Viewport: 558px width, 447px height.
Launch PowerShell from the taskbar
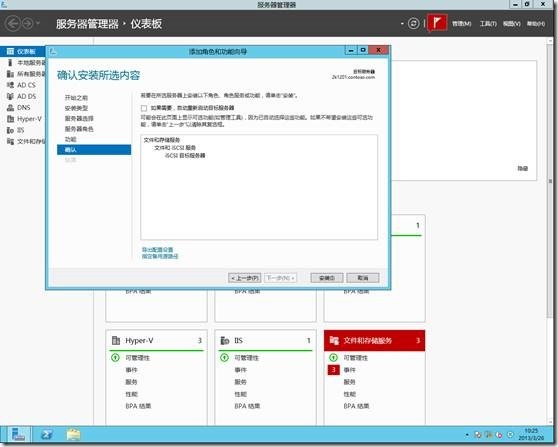47,435
